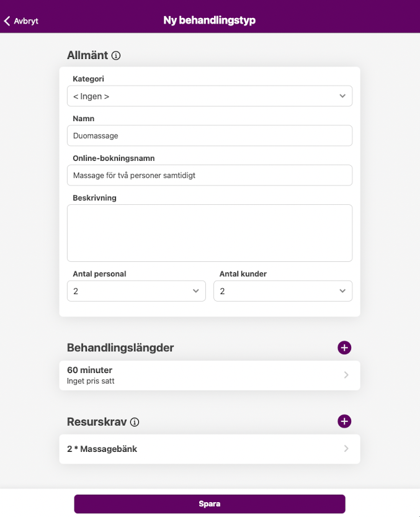This screenshot has width=420, height=517.
Task: Click the Behandlingslängder section heading
Action: [120, 348]
